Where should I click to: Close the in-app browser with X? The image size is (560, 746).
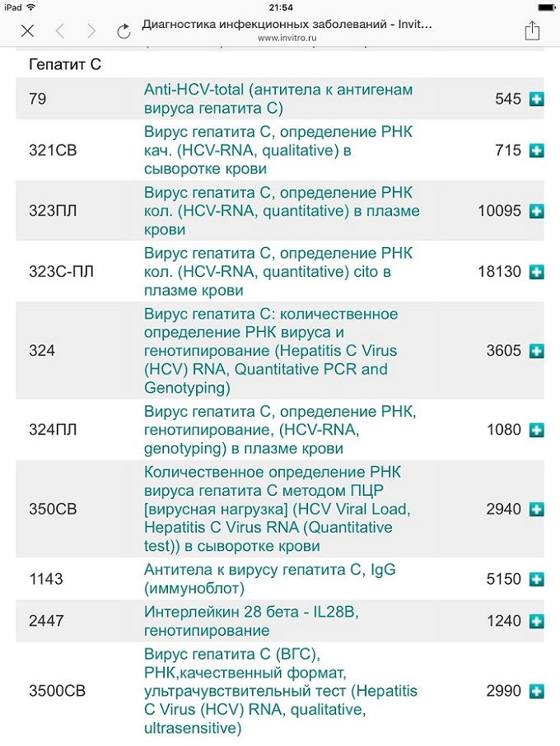point(28,31)
